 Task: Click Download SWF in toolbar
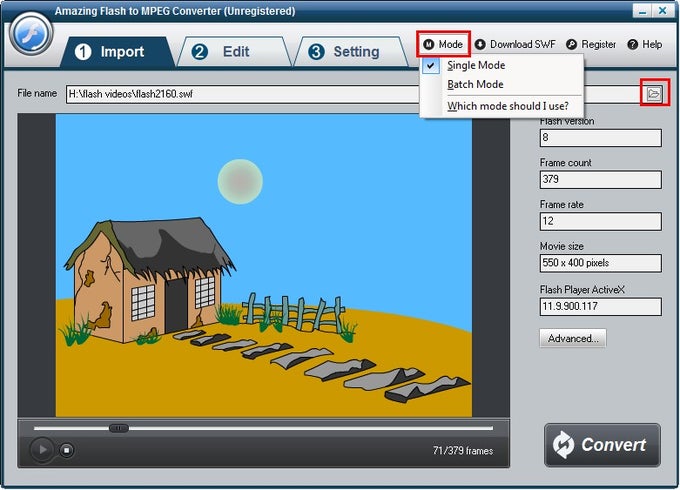click(515, 44)
